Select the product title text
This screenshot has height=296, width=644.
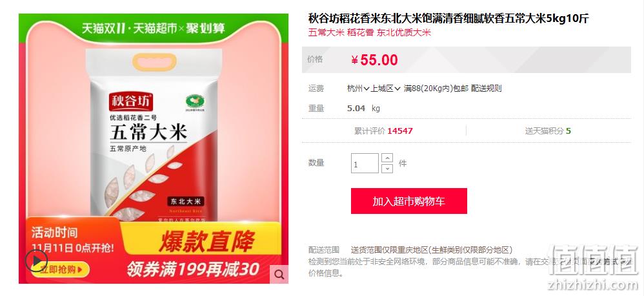tap(448, 19)
